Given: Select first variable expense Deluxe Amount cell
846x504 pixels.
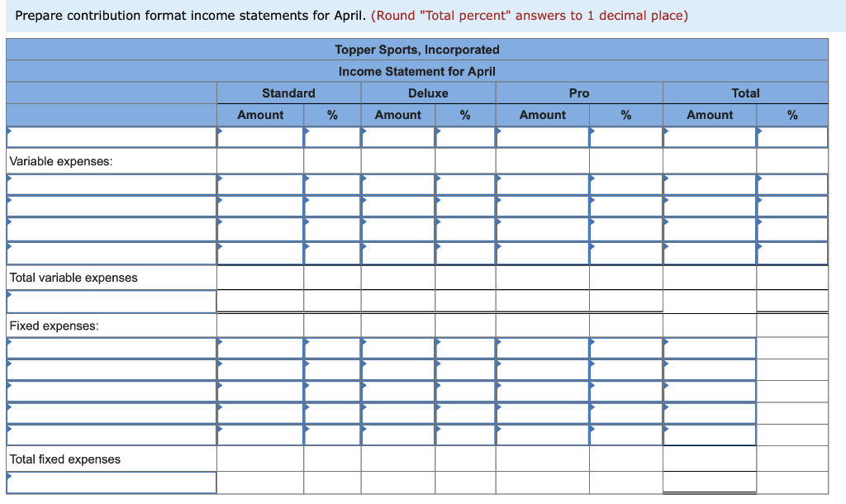Looking at the screenshot, I should point(398,184).
